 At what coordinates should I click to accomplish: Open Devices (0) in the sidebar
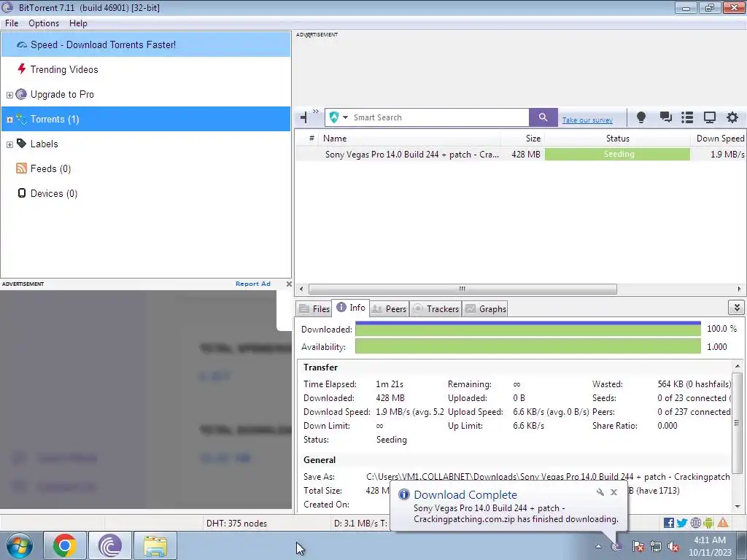53,193
